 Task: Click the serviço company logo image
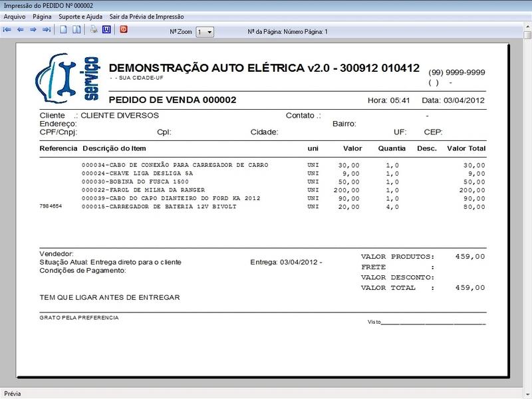68,78
